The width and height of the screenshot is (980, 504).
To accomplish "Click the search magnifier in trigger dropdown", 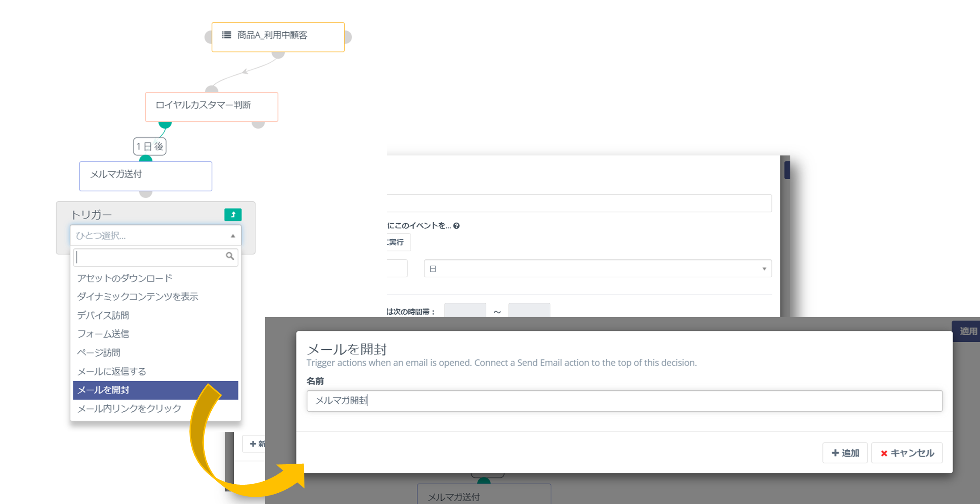I will click(230, 256).
